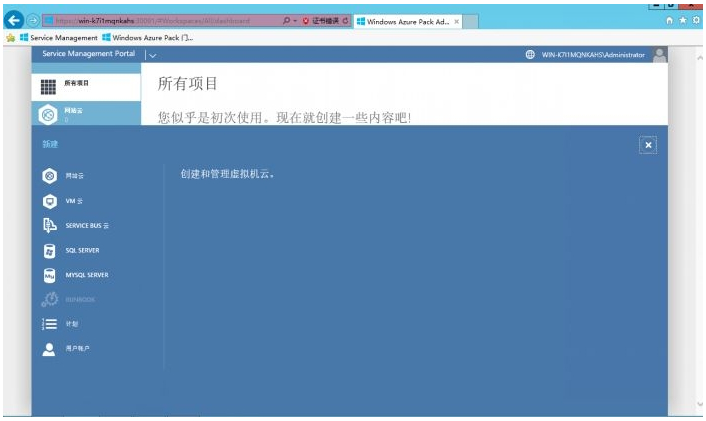Click the SQL Server database icon
This screenshot has height=421, width=706.
click(x=50, y=250)
